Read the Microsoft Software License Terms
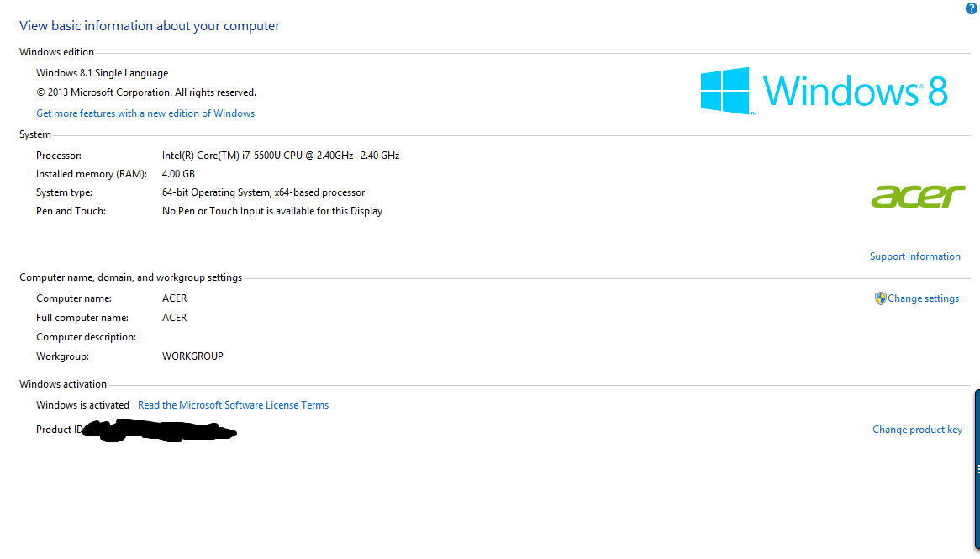 [x=233, y=405]
